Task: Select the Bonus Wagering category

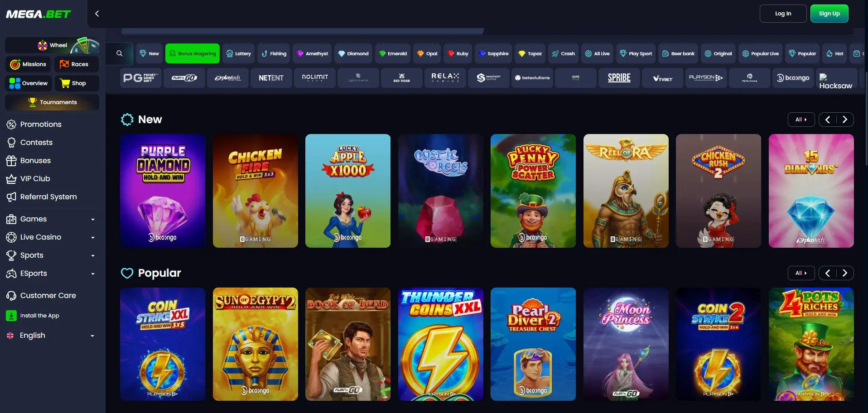Action: [193, 53]
